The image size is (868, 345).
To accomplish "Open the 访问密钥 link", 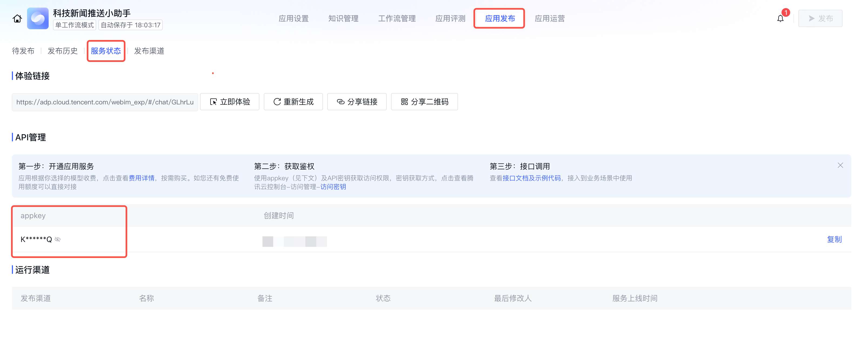I will (333, 187).
